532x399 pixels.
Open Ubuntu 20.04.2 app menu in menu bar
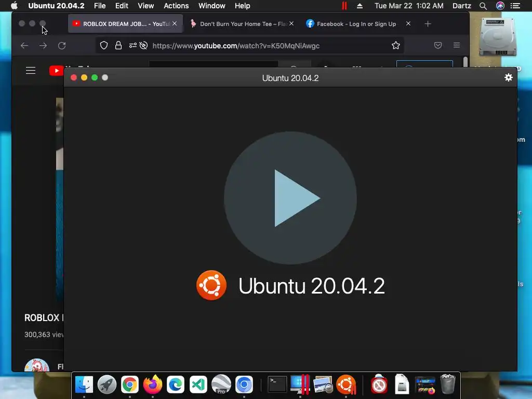pos(56,6)
